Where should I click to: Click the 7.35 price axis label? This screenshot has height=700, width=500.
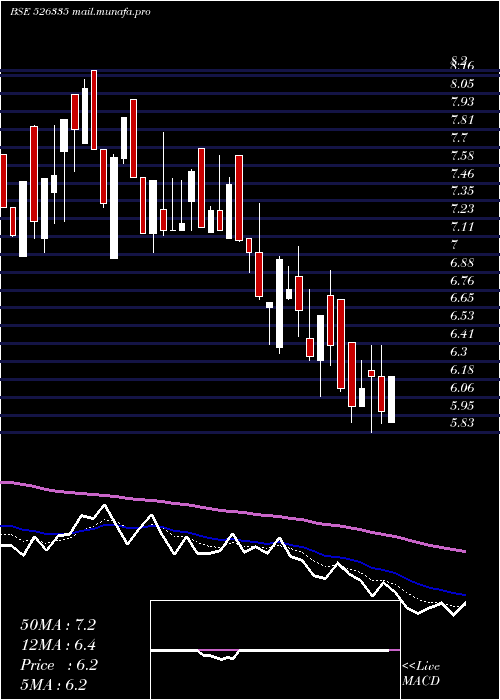pyautogui.click(x=462, y=191)
